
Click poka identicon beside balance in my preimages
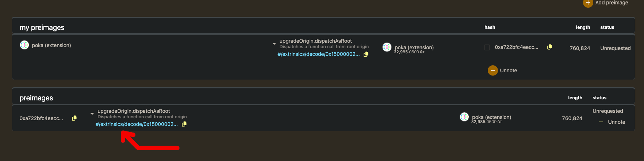387,47
